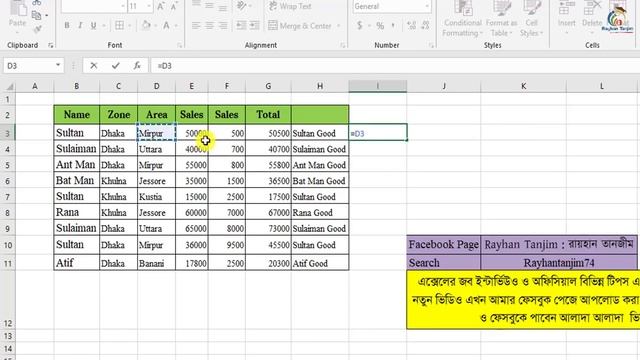Viewport: 640px width, 360px height.
Task: Decrease font size with the small A icon
Action: pyautogui.click(x=174, y=6)
